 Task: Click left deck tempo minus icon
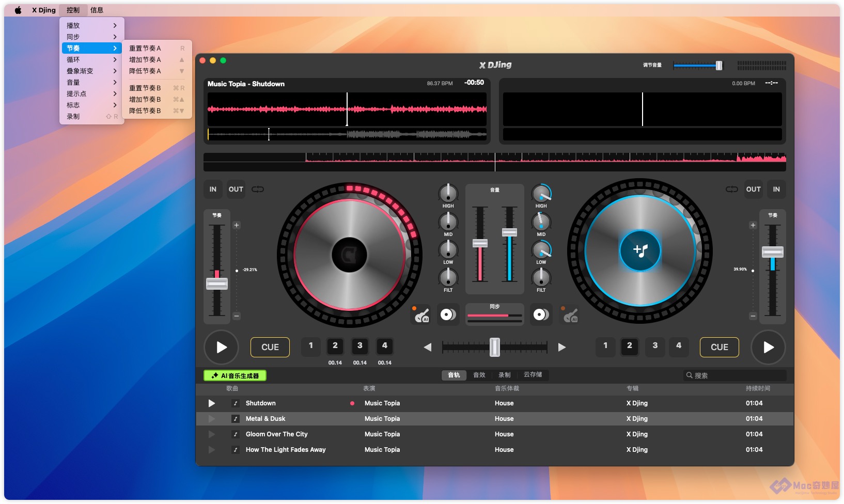click(237, 316)
